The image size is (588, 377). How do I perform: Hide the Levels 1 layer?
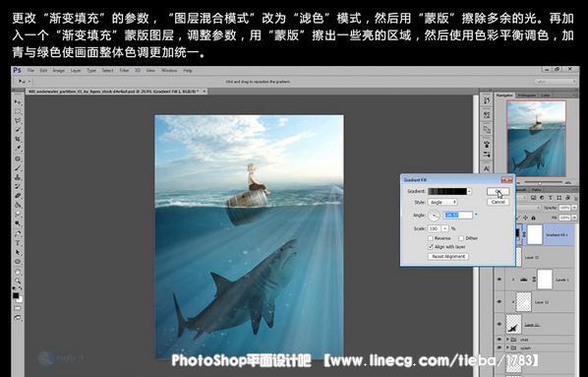(x=500, y=280)
